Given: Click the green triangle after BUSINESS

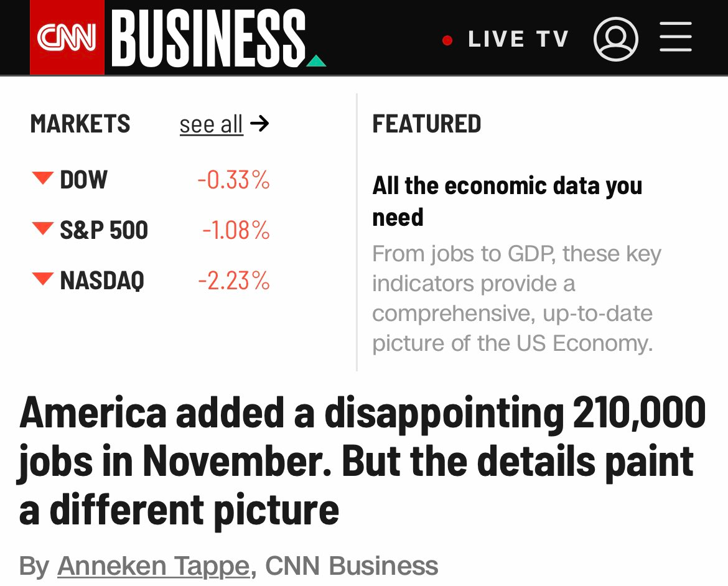Looking at the screenshot, I should click(x=316, y=60).
